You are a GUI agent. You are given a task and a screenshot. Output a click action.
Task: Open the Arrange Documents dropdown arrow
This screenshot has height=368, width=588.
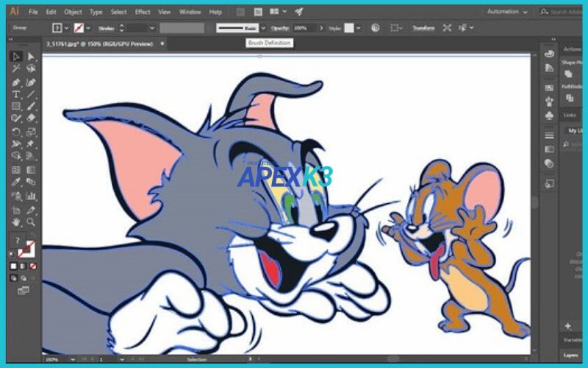[x=284, y=12]
